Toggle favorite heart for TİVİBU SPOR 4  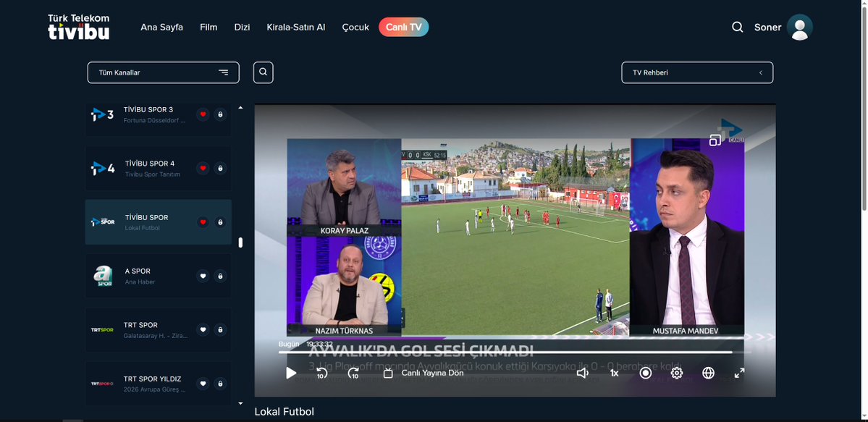[203, 168]
